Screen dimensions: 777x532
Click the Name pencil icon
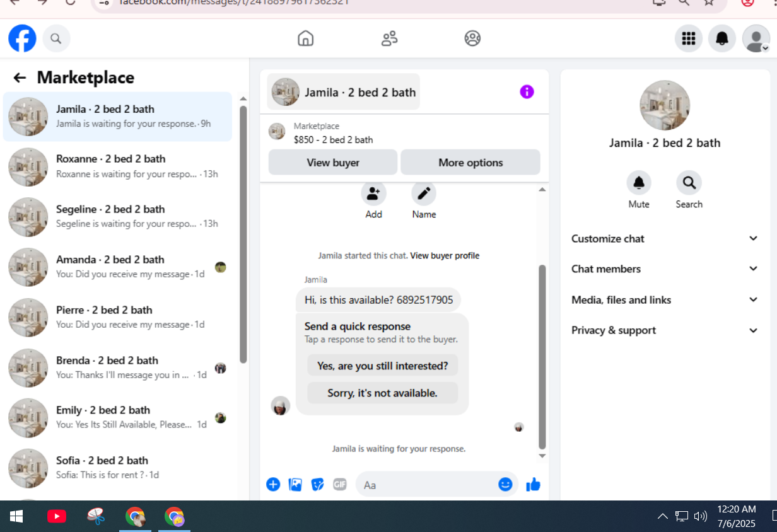point(424,194)
